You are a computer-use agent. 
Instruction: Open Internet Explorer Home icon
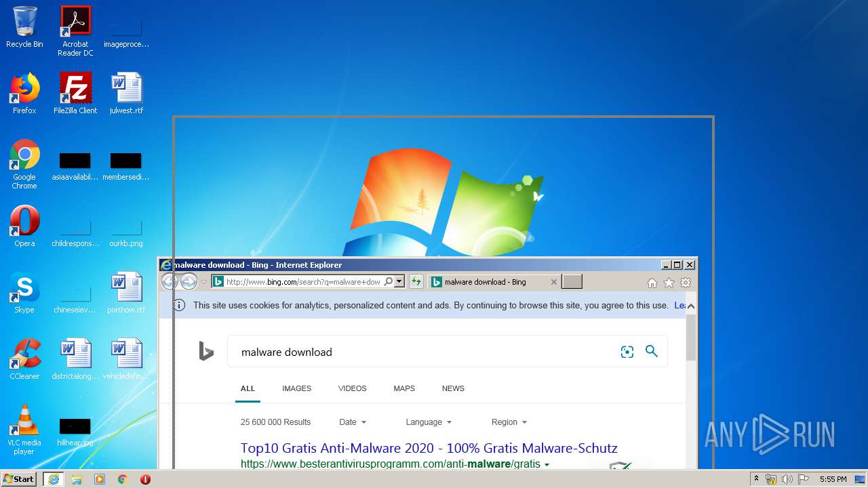652,283
